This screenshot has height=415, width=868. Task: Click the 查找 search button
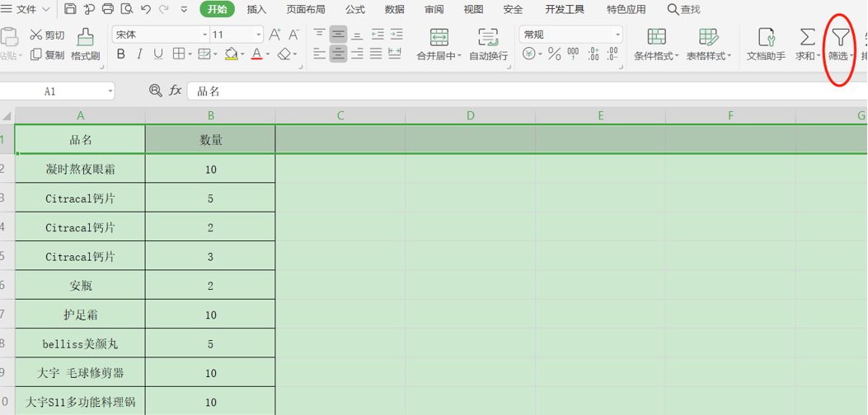(x=683, y=9)
